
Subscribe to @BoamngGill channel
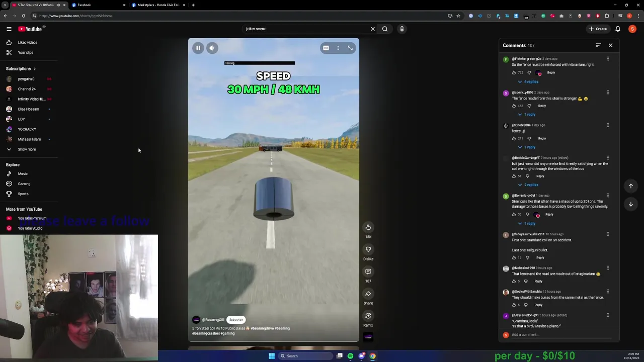(236, 320)
